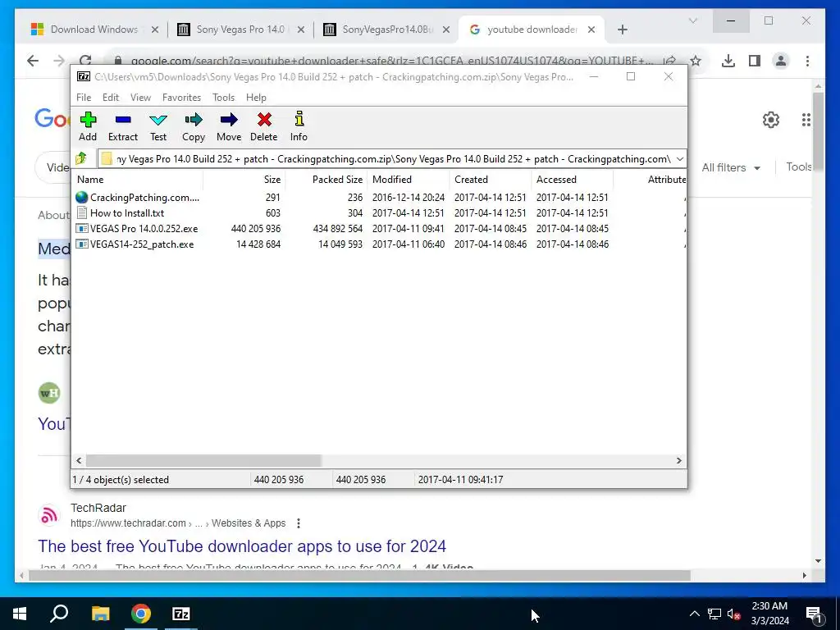Sort by the Packed Size column

pos(326,180)
